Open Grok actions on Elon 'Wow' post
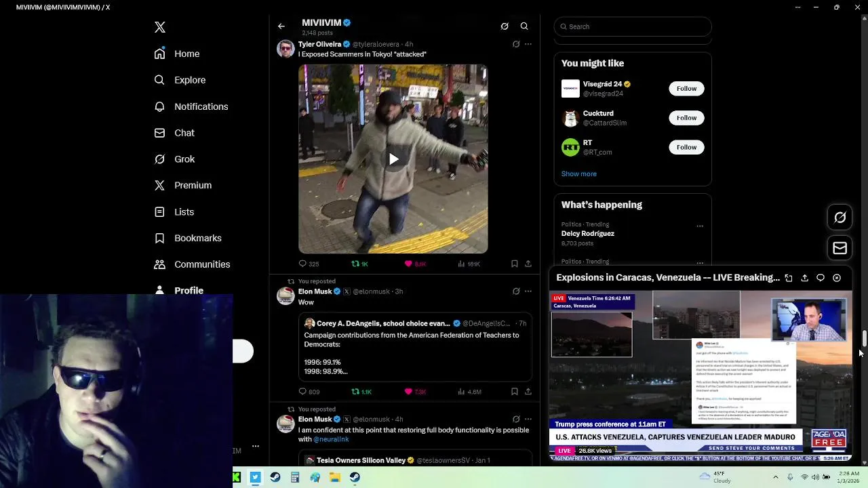Viewport: 868px width, 488px height. click(x=516, y=291)
